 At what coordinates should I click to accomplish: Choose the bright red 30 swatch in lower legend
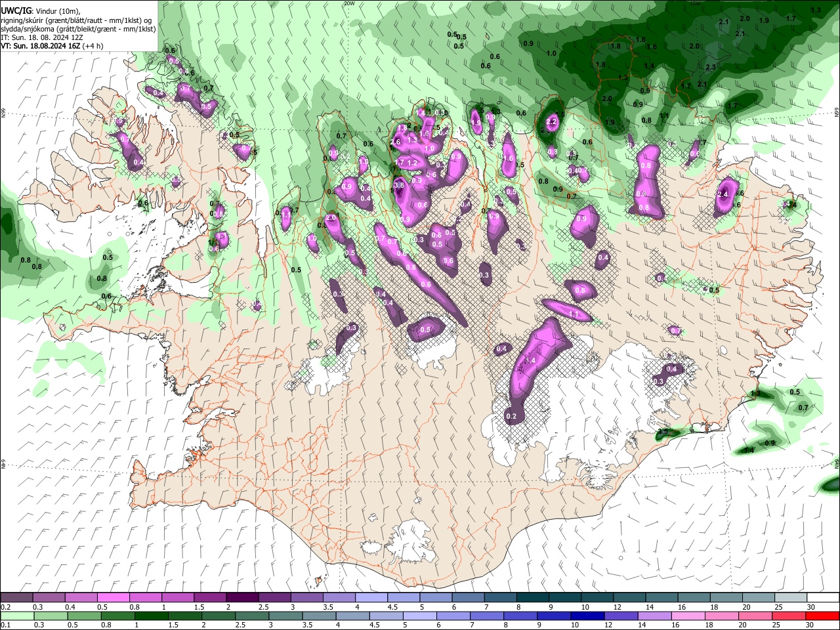click(822, 616)
